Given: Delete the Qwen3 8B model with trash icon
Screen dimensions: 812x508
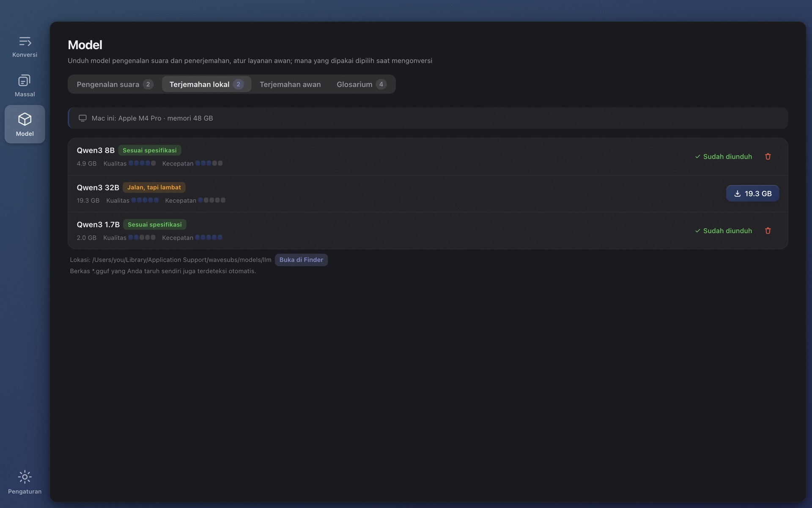Looking at the screenshot, I should click(768, 157).
